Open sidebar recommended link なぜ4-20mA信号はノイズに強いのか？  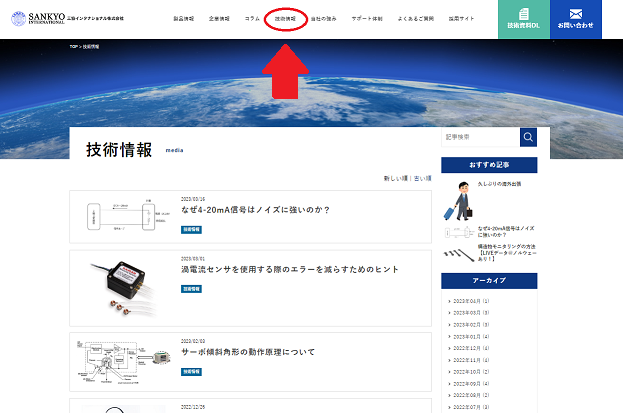pos(506,231)
